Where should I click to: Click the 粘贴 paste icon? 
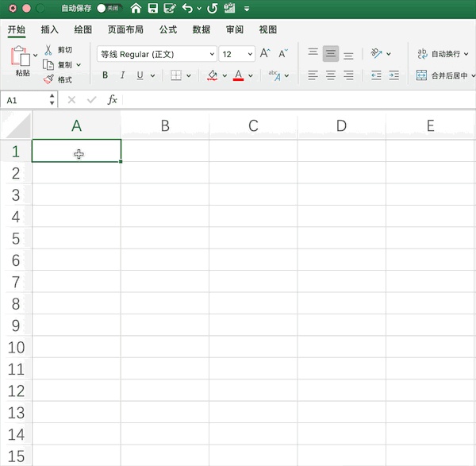click(21, 56)
